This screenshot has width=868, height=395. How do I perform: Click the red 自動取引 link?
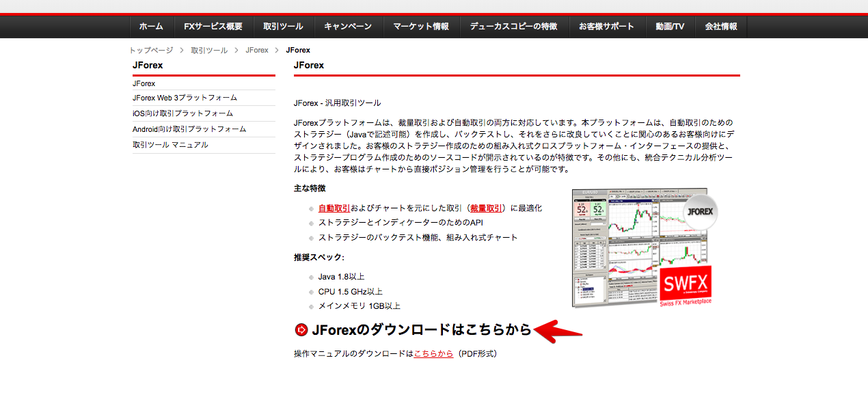334,208
